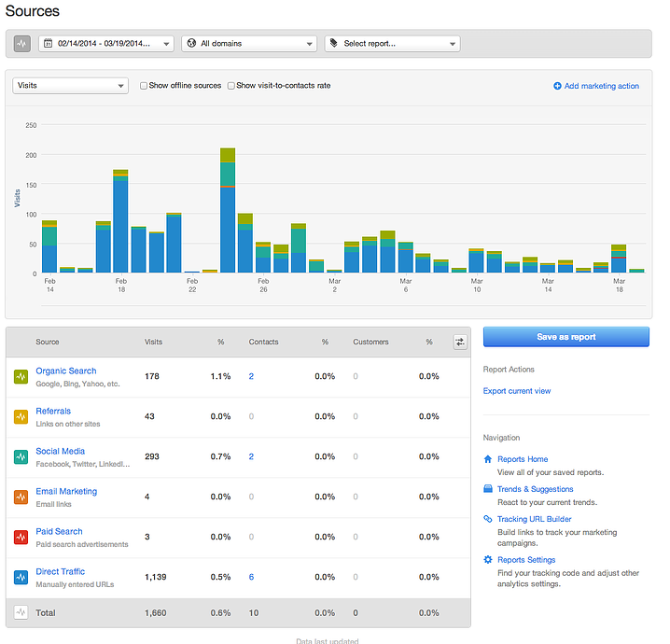Click the Contacts column header
This screenshot has width=670, height=644.
pyautogui.click(x=263, y=342)
